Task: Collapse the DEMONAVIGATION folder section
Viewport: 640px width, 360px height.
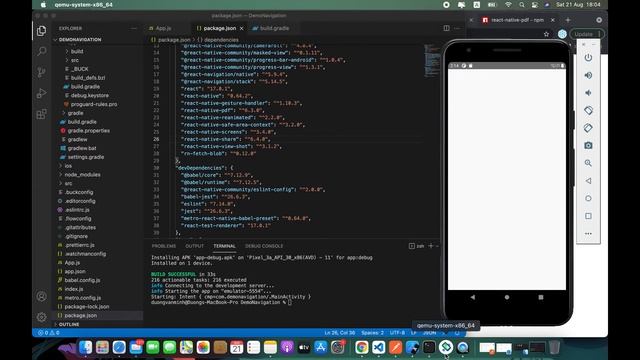Action: pos(80,40)
